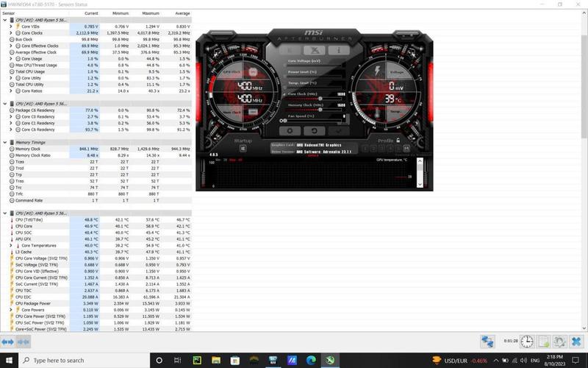This screenshot has width=588, height=368.
Task: Expand the Core Usage row
Action: point(11,59)
